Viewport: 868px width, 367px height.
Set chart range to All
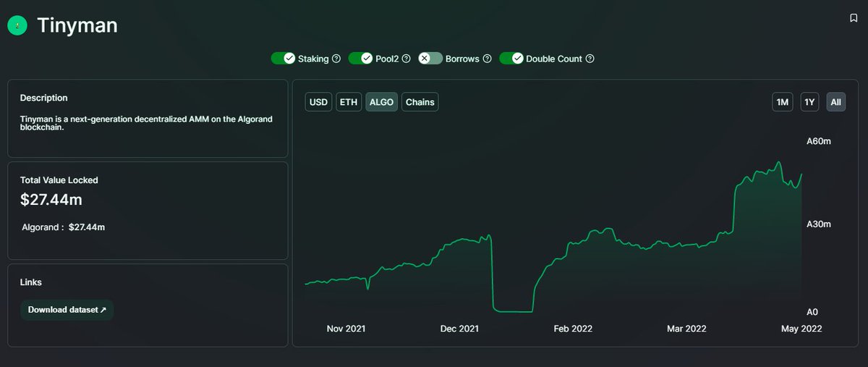tap(835, 102)
